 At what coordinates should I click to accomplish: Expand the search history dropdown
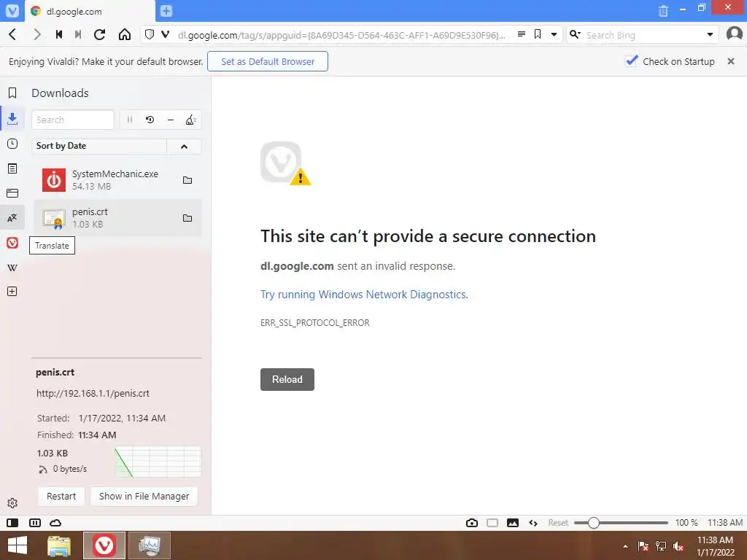pyautogui.click(x=710, y=35)
